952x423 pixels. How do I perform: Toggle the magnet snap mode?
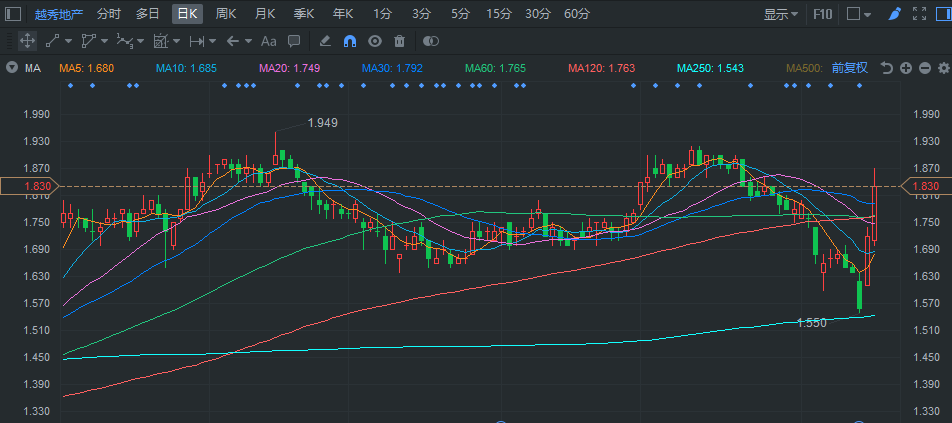pos(349,41)
